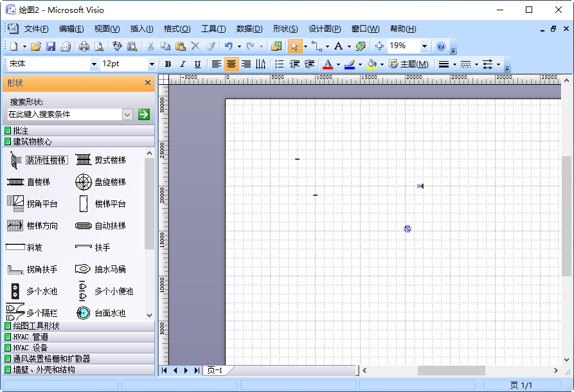Align text left
This screenshot has height=392, width=574.
[x=217, y=64]
